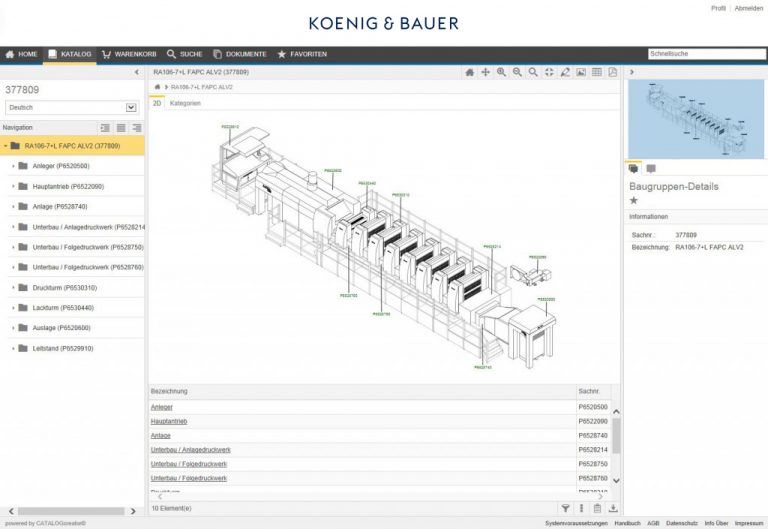The width and height of the screenshot is (768, 529).
Task: Toggle the image view icon in viewer toolbar
Action: 581,73
